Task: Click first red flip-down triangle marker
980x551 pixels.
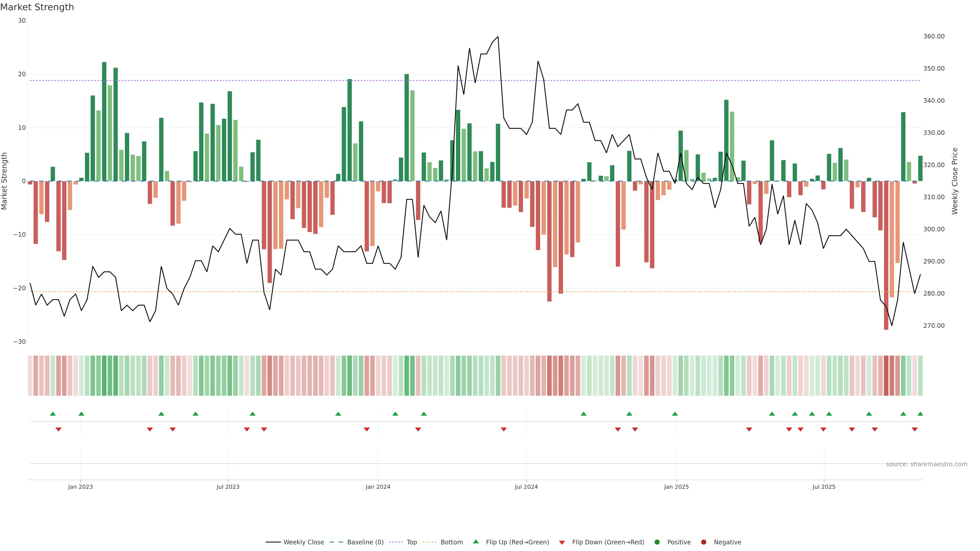Action: (59, 429)
